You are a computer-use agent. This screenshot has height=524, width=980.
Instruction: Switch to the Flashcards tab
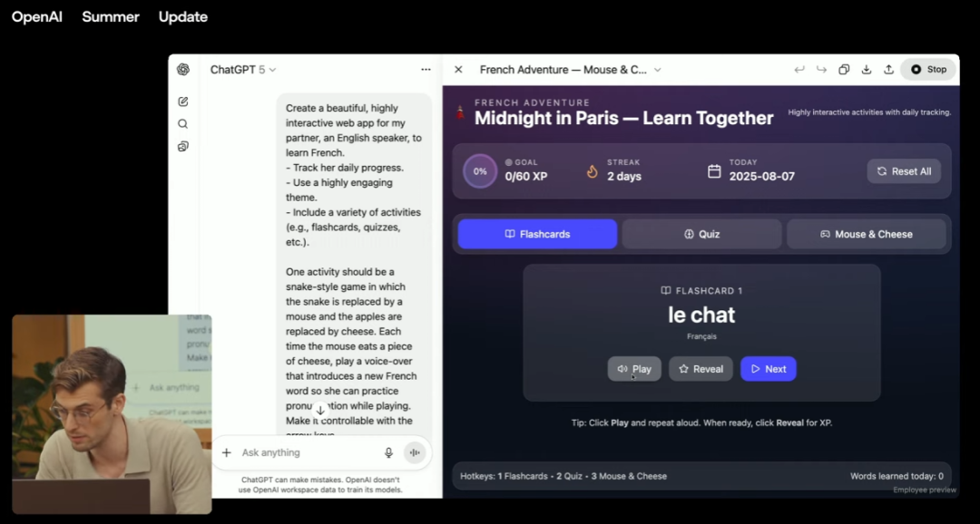click(537, 234)
